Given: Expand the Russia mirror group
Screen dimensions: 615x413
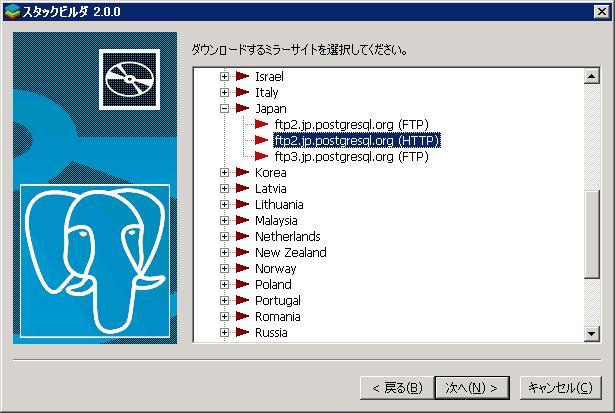Looking at the screenshot, I should [224, 333].
